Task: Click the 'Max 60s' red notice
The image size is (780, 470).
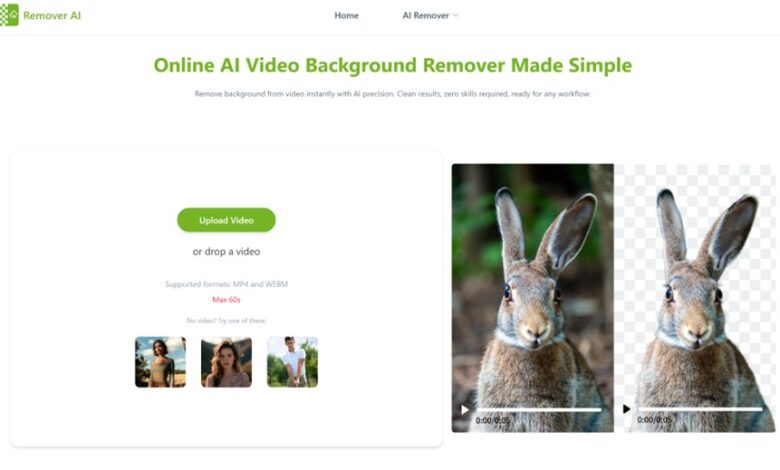Action: pos(226,299)
